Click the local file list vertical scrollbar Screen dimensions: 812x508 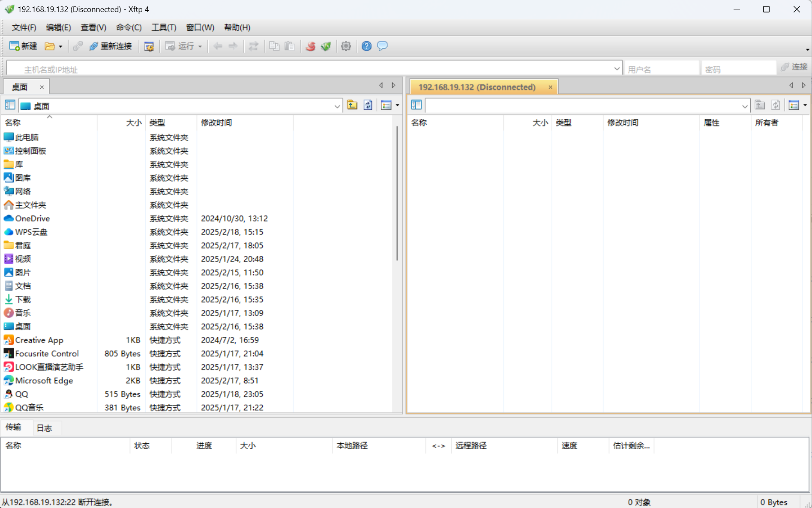pos(397,193)
